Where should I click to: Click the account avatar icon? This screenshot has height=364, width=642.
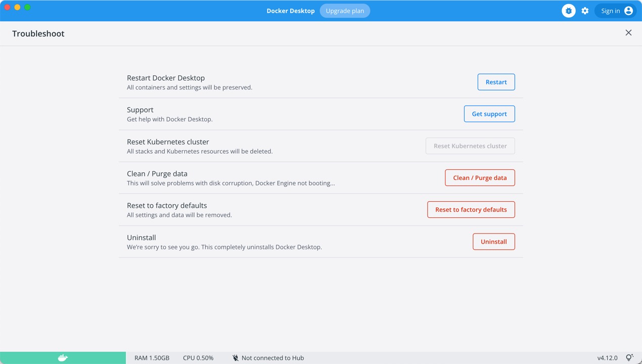click(x=628, y=11)
